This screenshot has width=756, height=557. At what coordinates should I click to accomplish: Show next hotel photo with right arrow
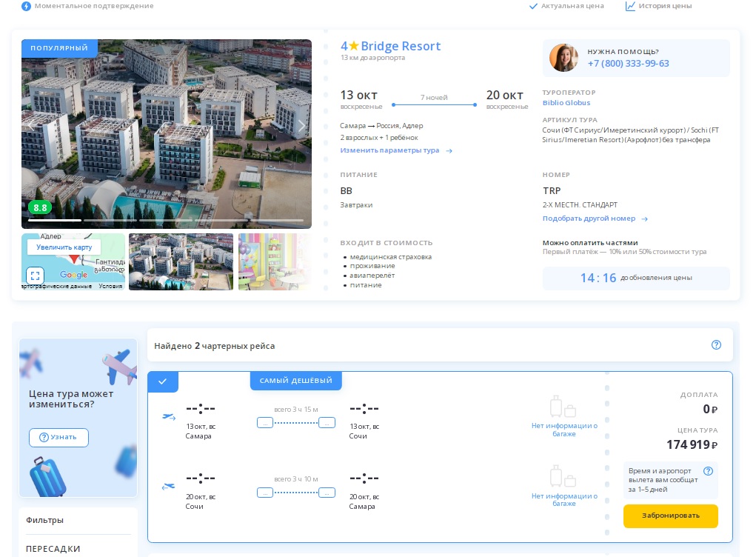point(302,126)
